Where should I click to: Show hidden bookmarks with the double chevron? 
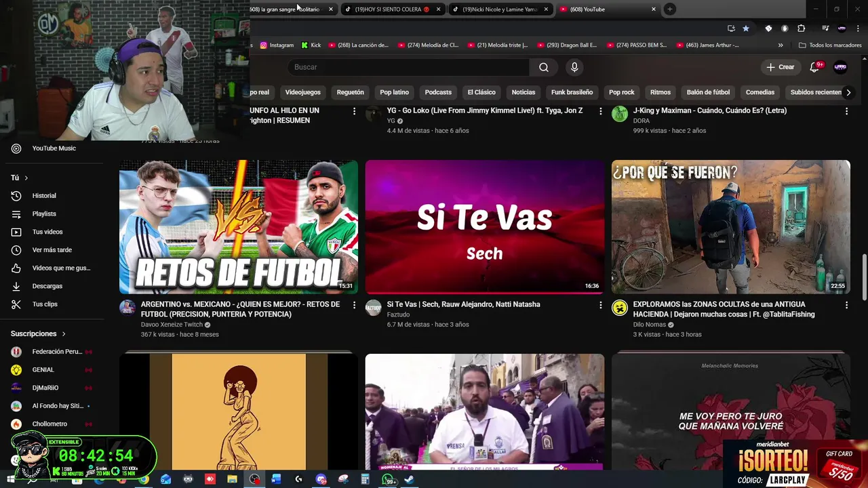point(781,45)
